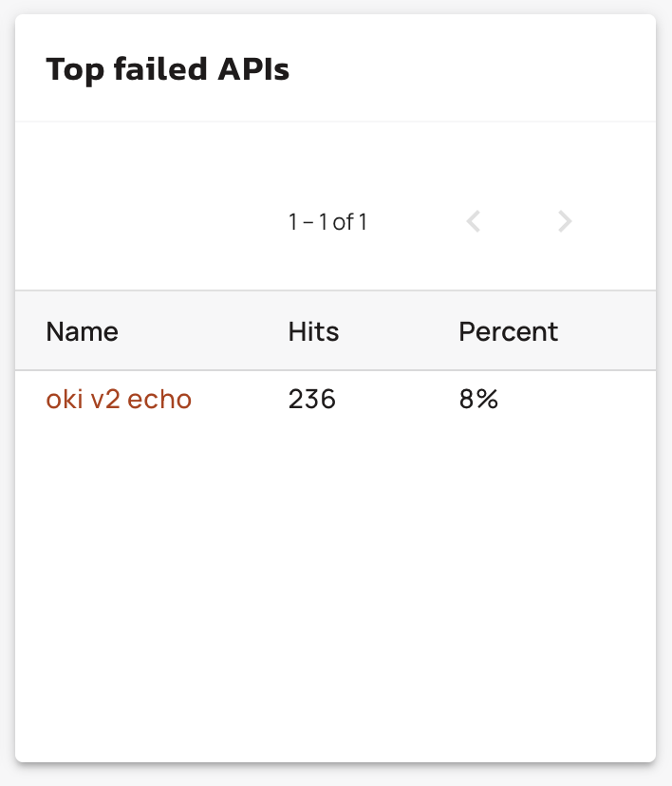Viewport: 672px width, 786px height.
Task: Open the oki v2 echo API link
Action: (119, 400)
